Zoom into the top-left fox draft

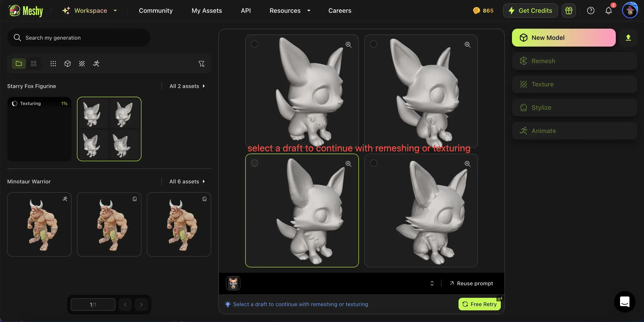(348, 45)
